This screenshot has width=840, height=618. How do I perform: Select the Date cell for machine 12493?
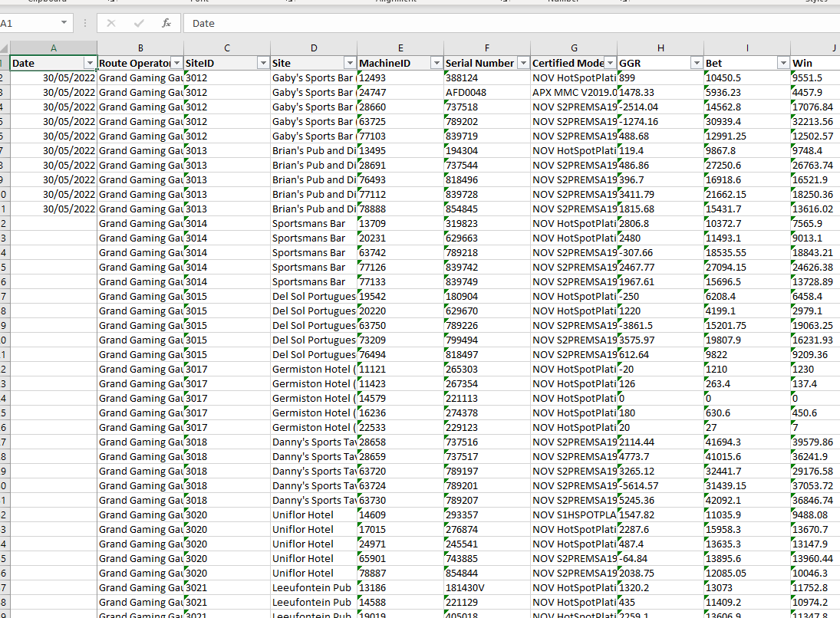click(x=54, y=77)
